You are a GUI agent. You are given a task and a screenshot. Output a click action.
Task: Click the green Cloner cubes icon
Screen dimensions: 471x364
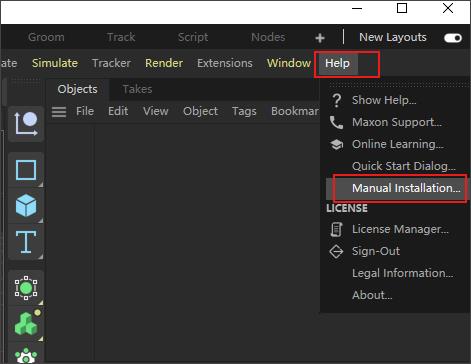pyautogui.click(x=26, y=324)
